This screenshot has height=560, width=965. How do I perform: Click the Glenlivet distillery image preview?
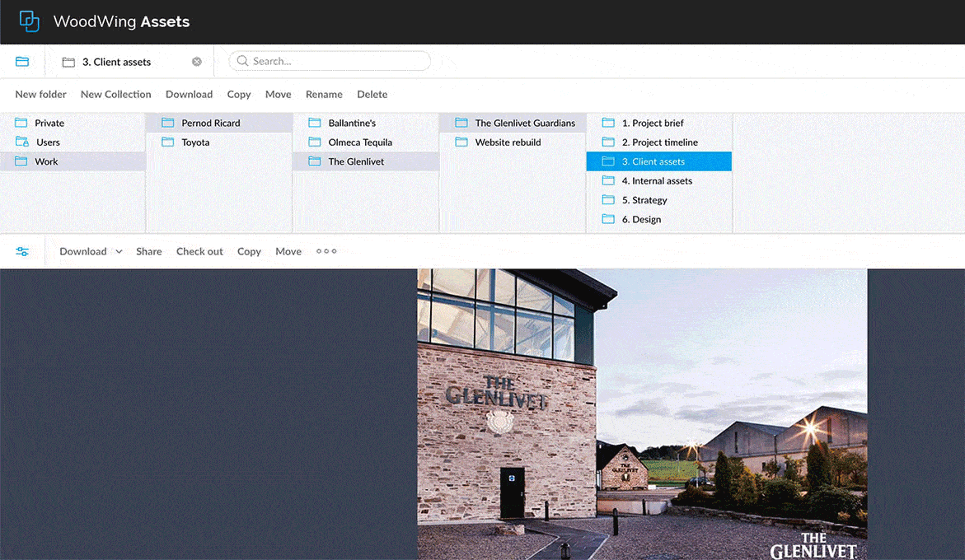point(642,413)
